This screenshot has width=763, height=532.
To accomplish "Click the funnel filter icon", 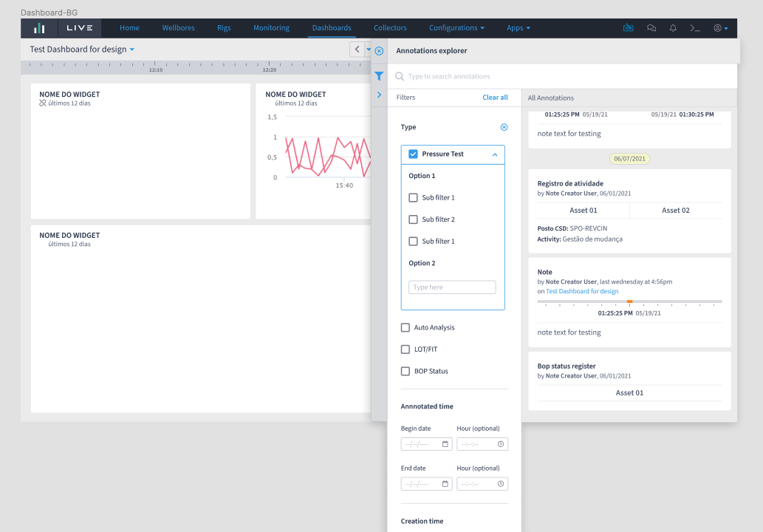I will (x=379, y=76).
